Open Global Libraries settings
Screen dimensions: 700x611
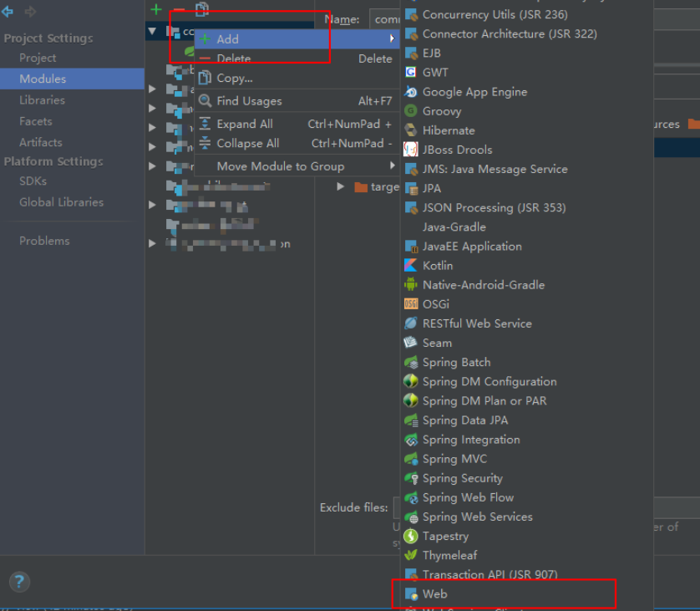(61, 202)
